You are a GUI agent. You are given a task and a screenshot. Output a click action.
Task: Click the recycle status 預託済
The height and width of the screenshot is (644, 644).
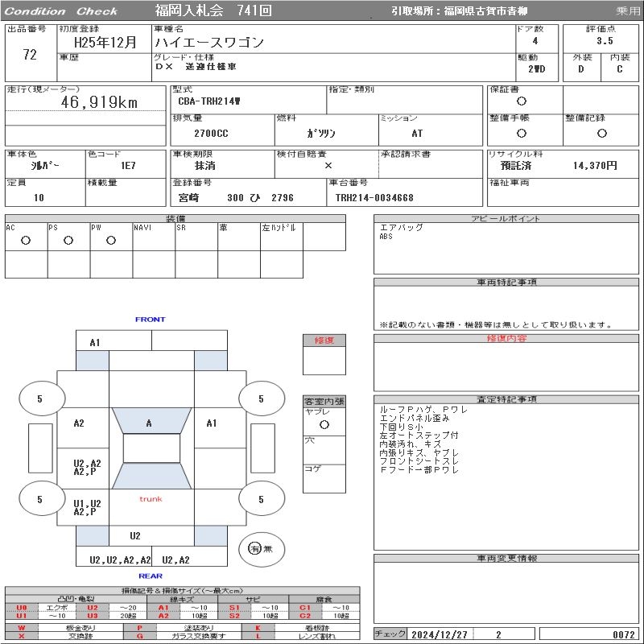tap(516, 166)
